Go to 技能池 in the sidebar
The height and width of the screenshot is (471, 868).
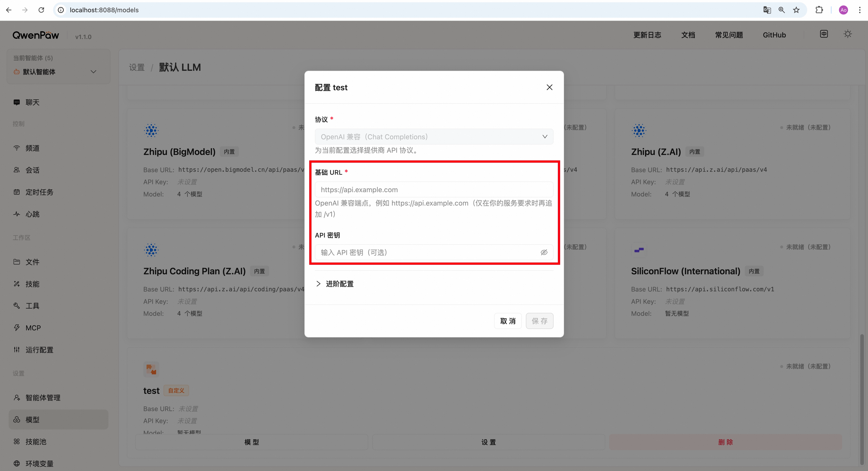pos(58,442)
